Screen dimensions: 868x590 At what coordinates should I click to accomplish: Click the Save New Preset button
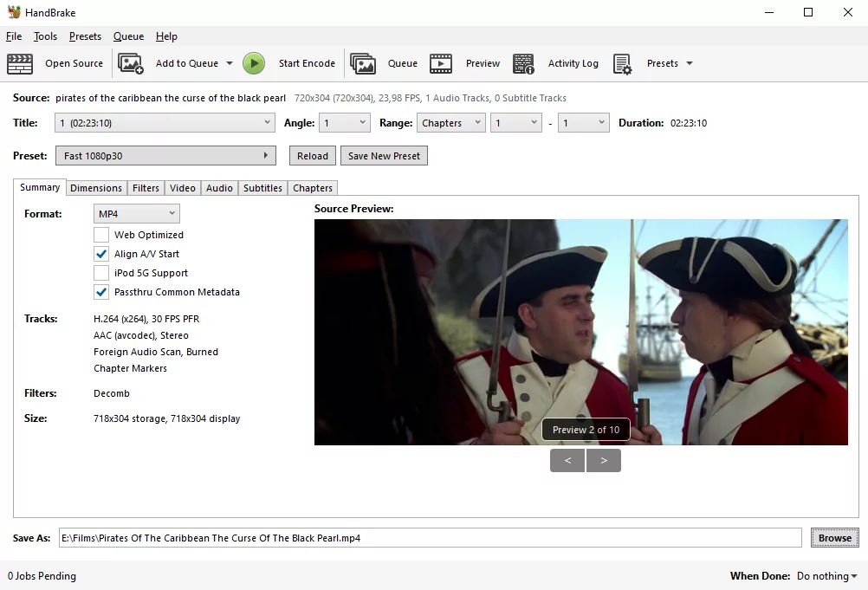tap(384, 156)
